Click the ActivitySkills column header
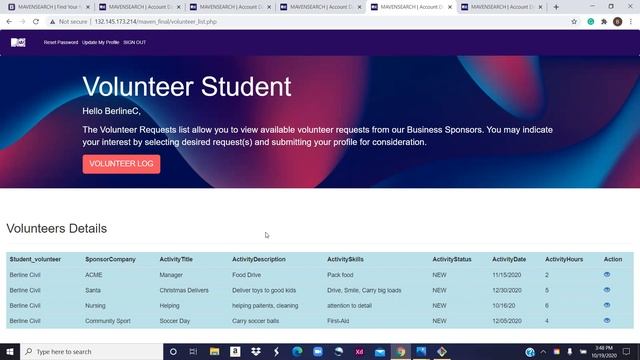 [345, 259]
